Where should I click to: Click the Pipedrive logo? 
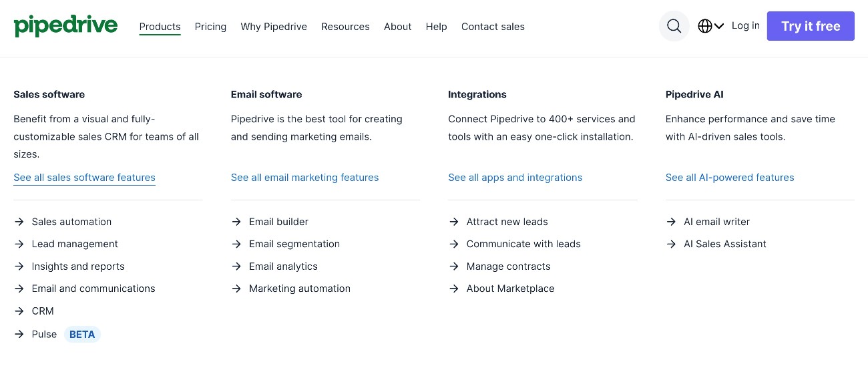[x=65, y=26]
